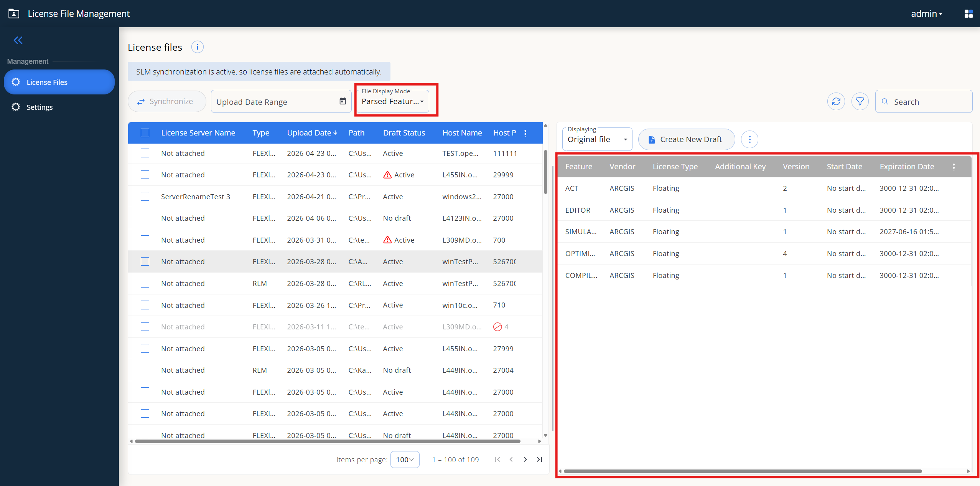Check the L309MD 700 row checkbox
Viewport: 980px width, 486px height.
(x=145, y=240)
